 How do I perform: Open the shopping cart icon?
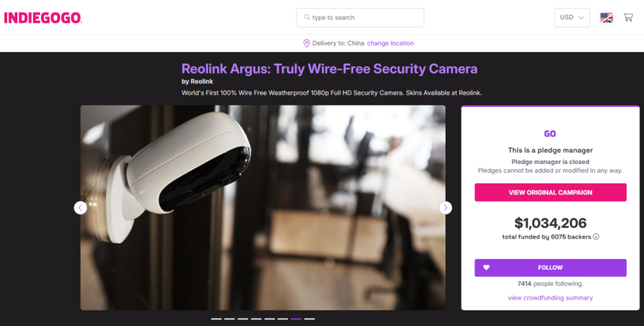point(628,17)
